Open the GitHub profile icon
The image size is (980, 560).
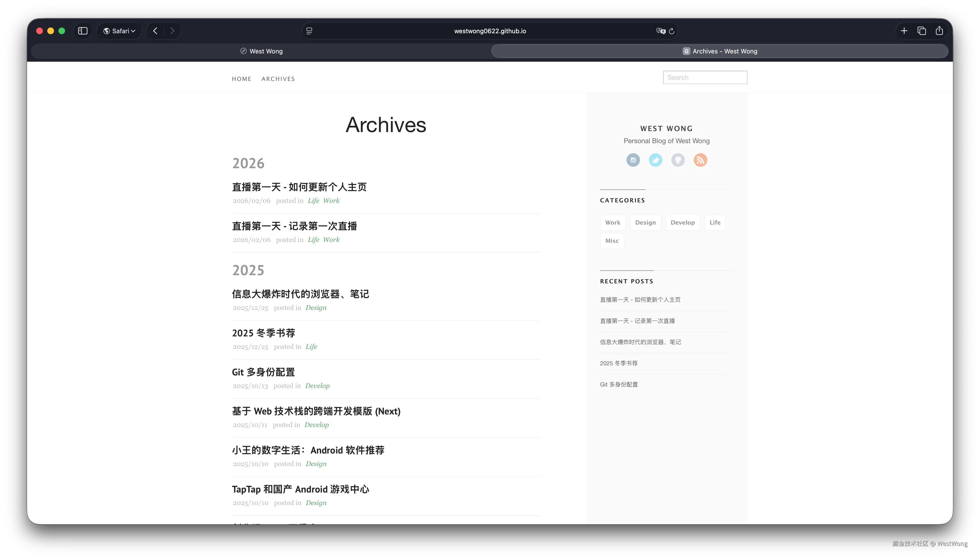click(678, 160)
